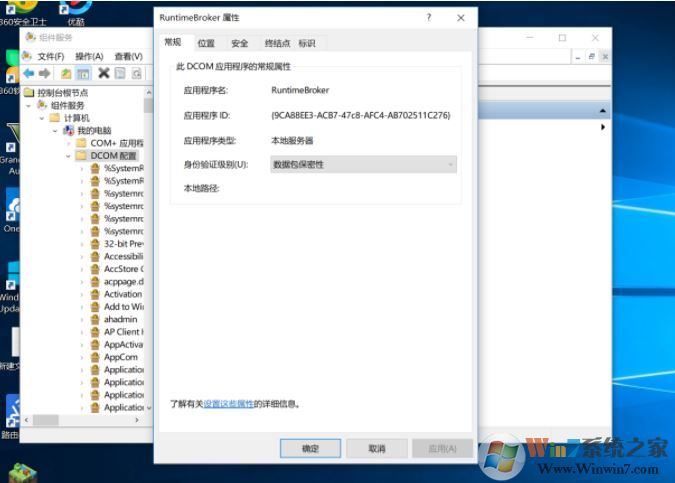
Task: Expand the AppCom tree entry
Action: [x=82, y=357]
